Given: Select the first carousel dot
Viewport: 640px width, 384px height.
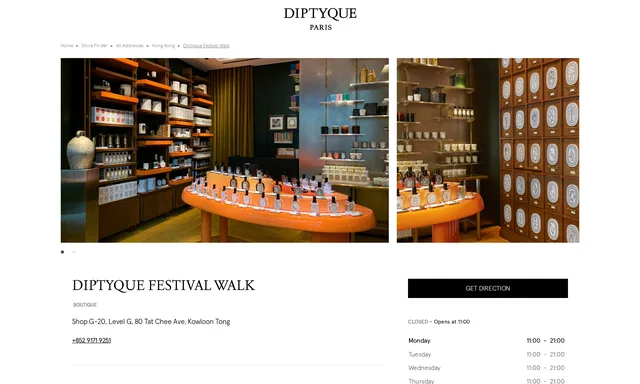Looking at the screenshot, I should (x=62, y=252).
